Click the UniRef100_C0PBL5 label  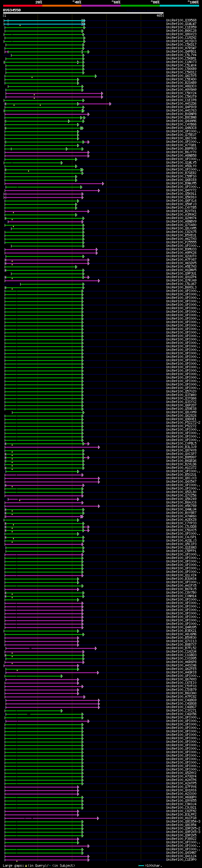[181, 443]
